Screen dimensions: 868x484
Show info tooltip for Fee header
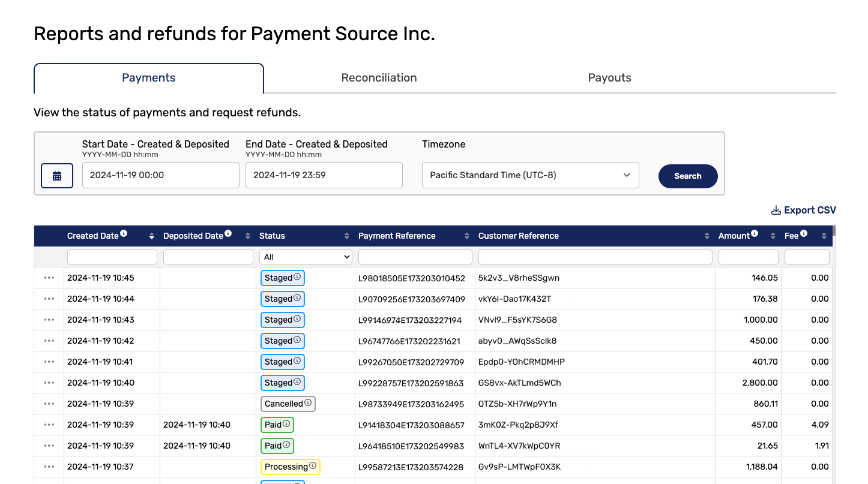pos(804,234)
